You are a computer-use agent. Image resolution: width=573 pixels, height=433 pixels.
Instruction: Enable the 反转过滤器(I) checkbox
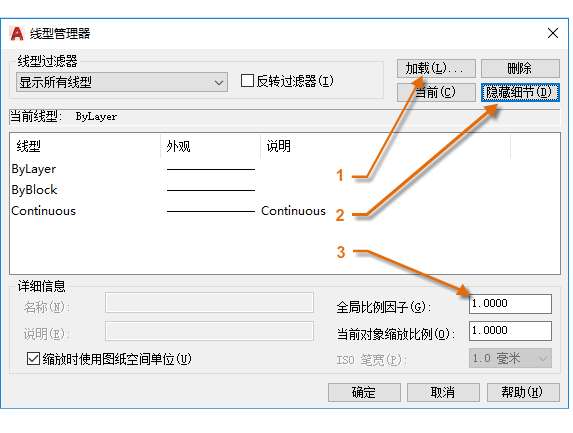(x=247, y=81)
